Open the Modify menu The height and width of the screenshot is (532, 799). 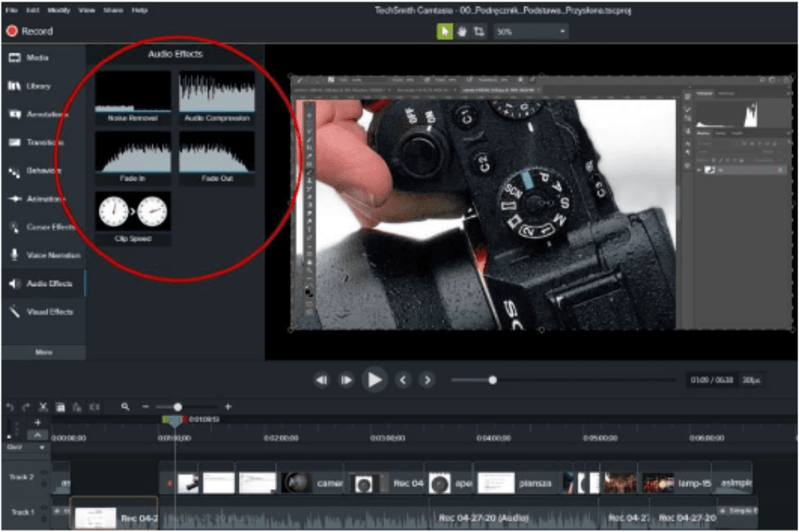(x=59, y=10)
